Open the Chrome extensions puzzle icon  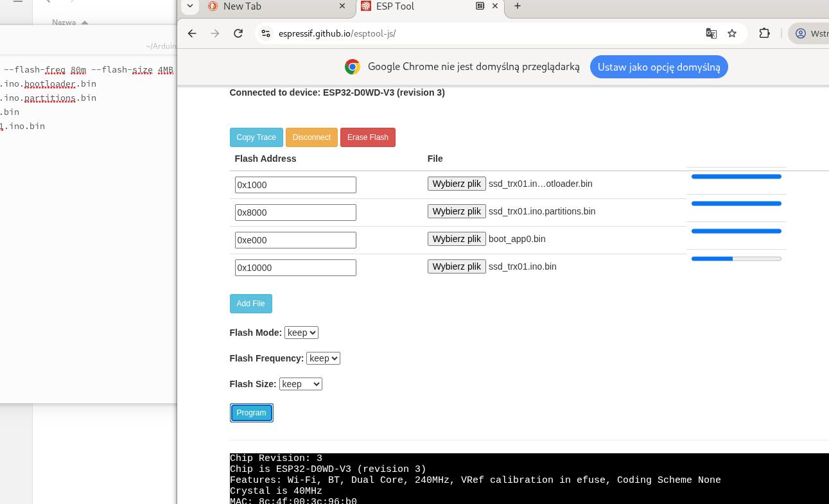pyautogui.click(x=764, y=33)
